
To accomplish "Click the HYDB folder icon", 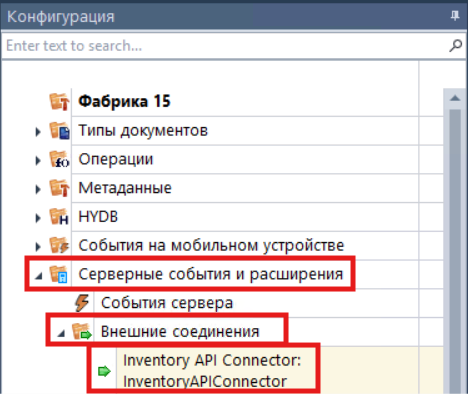I will click(x=59, y=216).
